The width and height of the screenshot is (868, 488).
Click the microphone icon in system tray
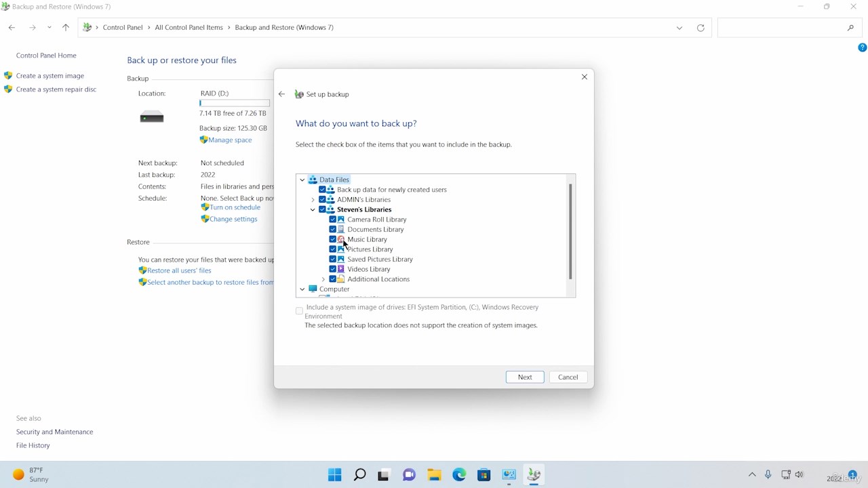(x=768, y=475)
